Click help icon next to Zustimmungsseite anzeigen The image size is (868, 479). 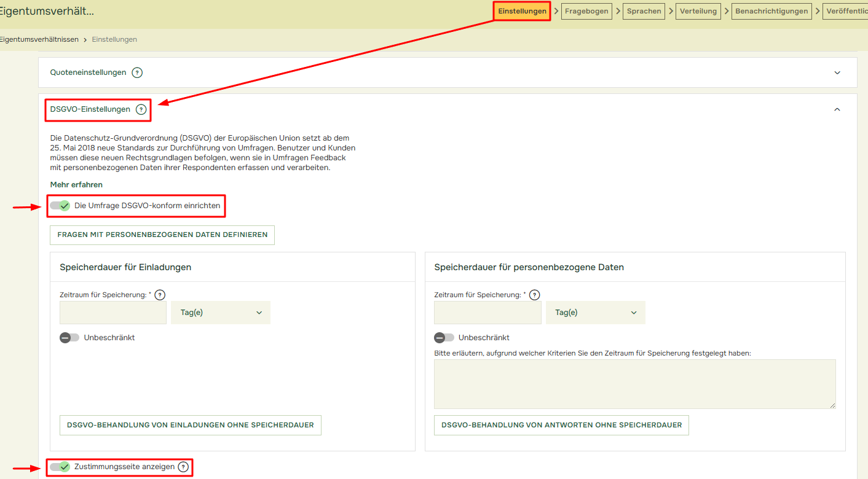[183, 467]
